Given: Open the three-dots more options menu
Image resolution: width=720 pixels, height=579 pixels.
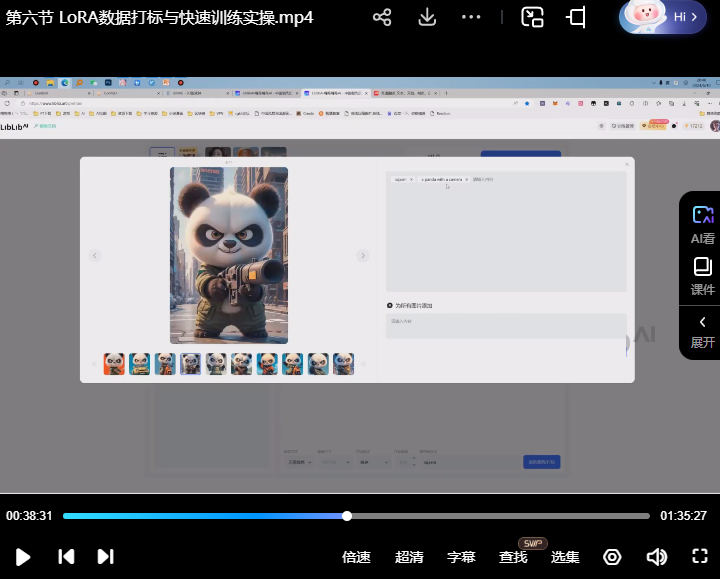Looking at the screenshot, I should click(x=471, y=18).
